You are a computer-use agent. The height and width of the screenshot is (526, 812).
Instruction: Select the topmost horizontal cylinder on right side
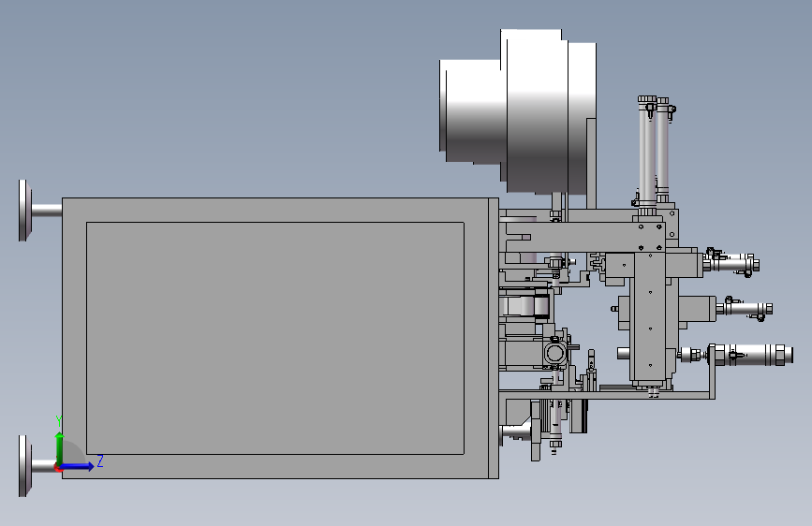(731, 262)
